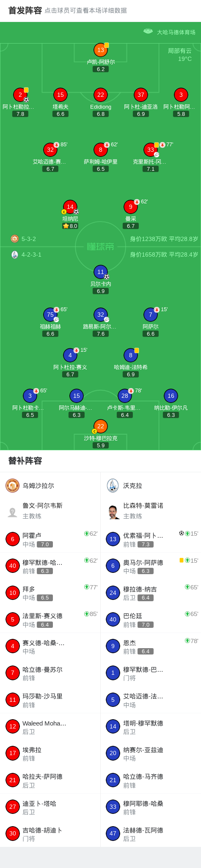Click the 乌姆沙拉尔 team logo

point(13,485)
